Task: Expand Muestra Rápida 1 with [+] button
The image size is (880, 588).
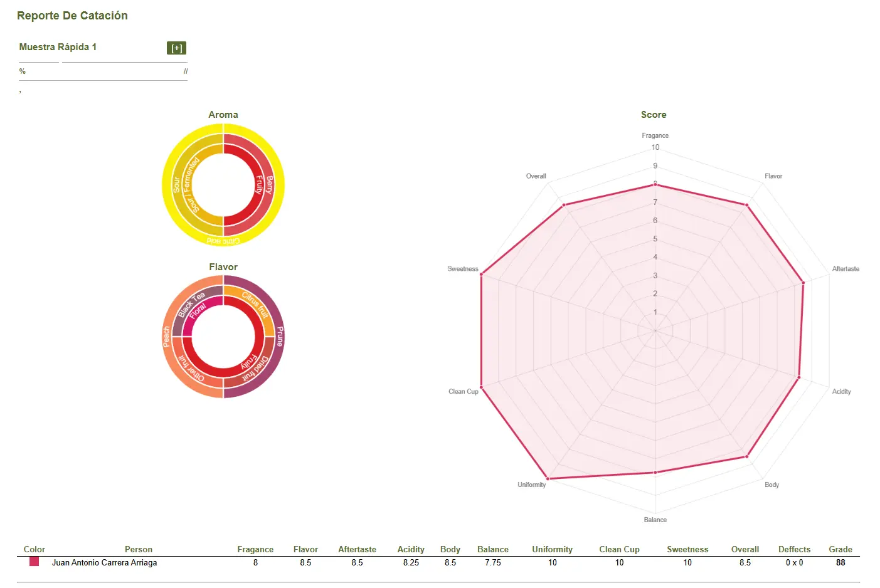Action: tap(176, 48)
